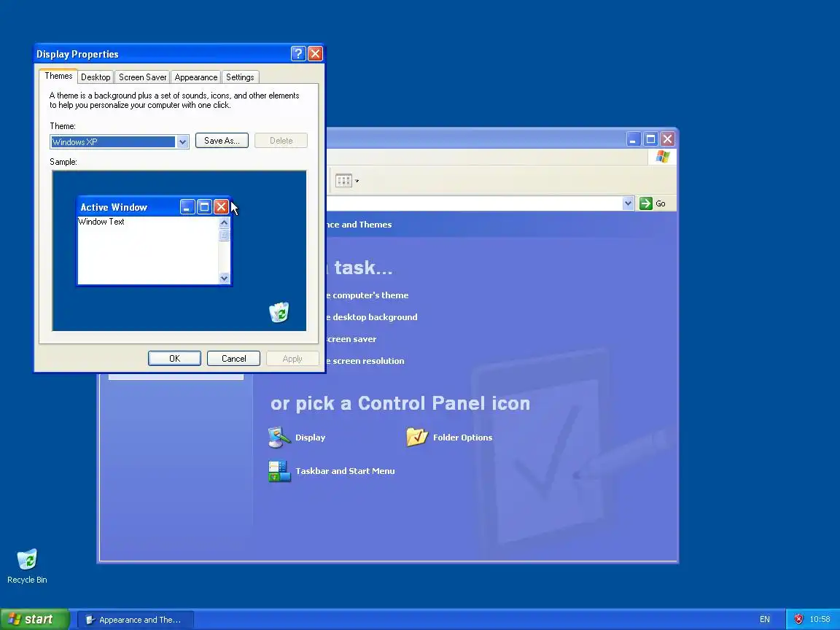The width and height of the screenshot is (840, 630).
Task: Click the Go button label
Action: (x=661, y=203)
